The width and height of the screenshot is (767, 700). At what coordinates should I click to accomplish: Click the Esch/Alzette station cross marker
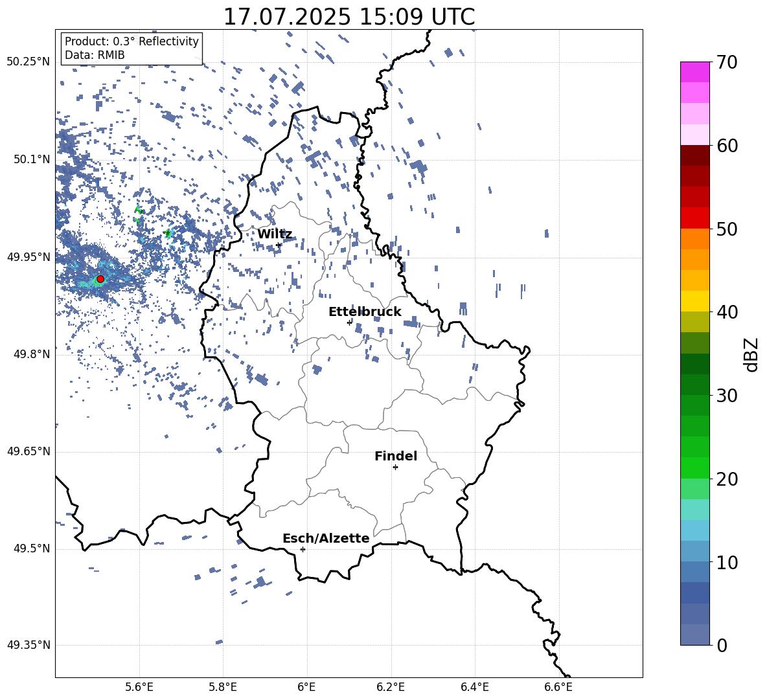click(303, 549)
